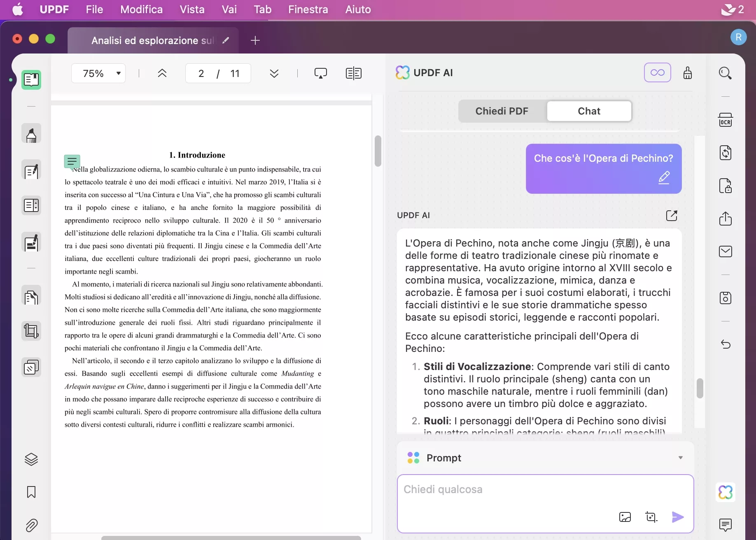The height and width of the screenshot is (540, 756).
Task: Click the Undo arrow in right sidebar
Action: click(726, 344)
